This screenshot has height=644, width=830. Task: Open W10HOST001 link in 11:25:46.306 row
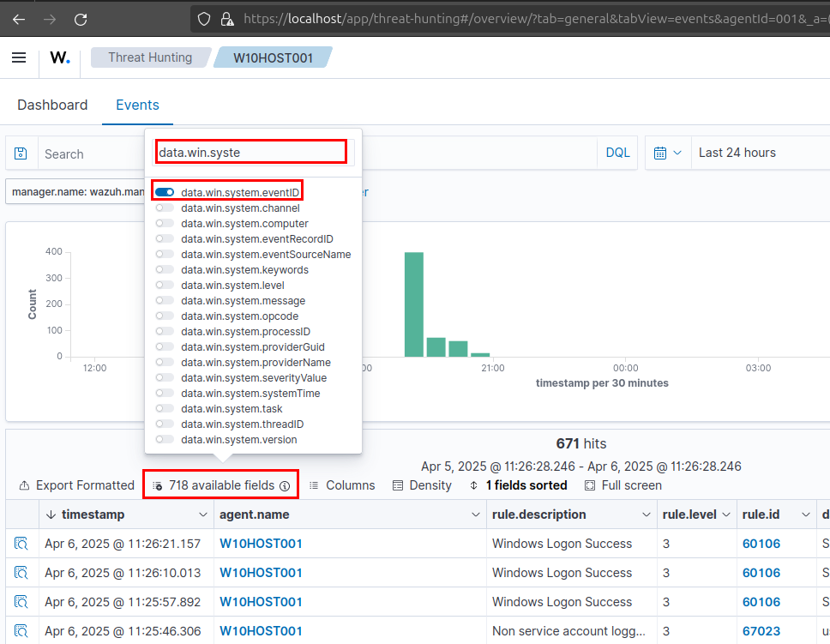click(261, 631)
